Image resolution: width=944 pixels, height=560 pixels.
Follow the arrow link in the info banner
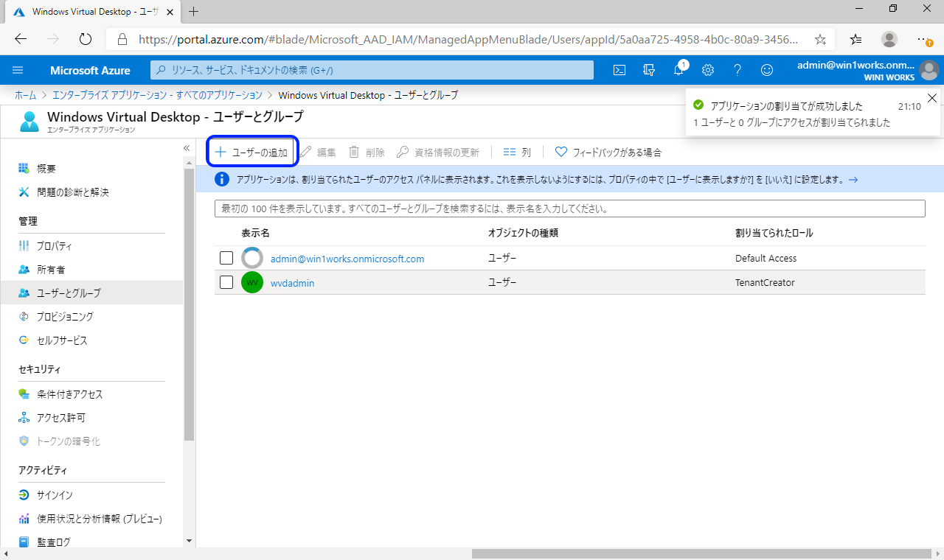click(x=853, y=179)
